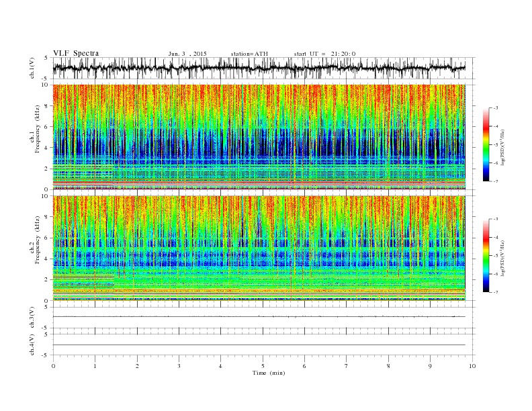Select the "start UT = 21:20:0" text
532x411 pixels.
coord(324,54)
